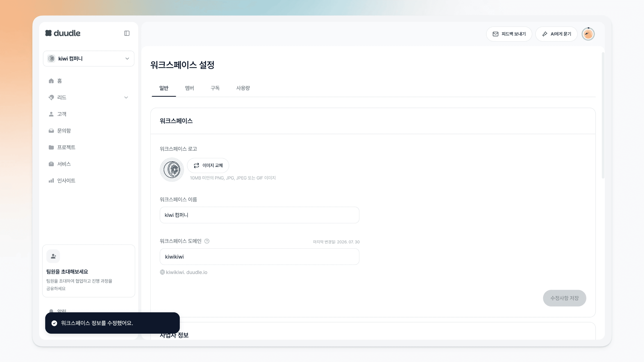Screen dimensions: 644x362
Task: Open the kiwi 컴퍼니 workspace switcher
Action: click(89, 58)
